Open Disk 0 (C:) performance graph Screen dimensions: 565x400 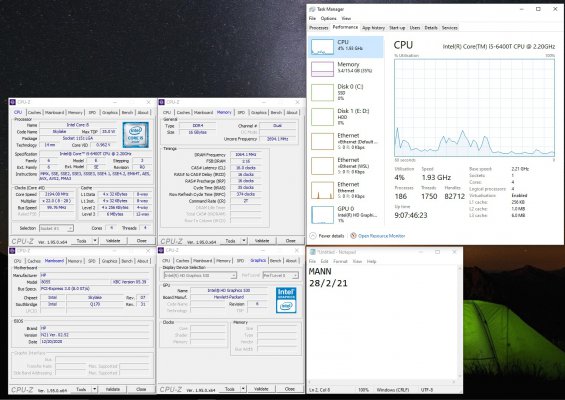(322, 93)
